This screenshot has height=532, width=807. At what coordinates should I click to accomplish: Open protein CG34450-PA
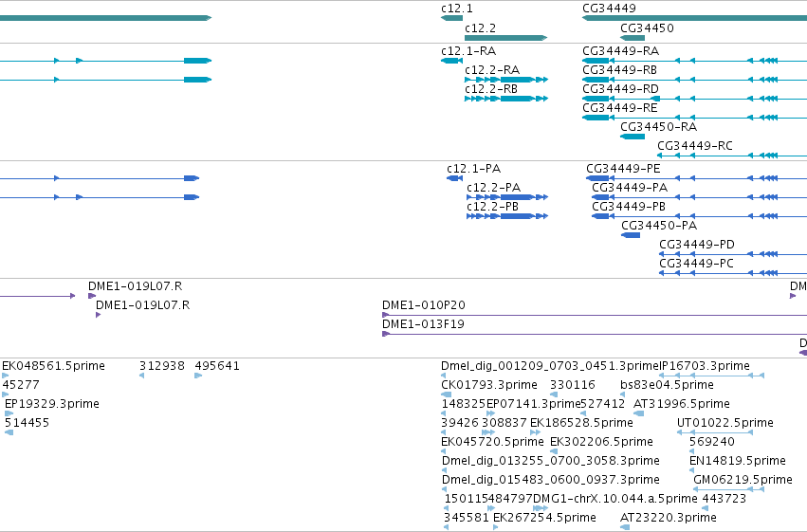coord(659,226)
